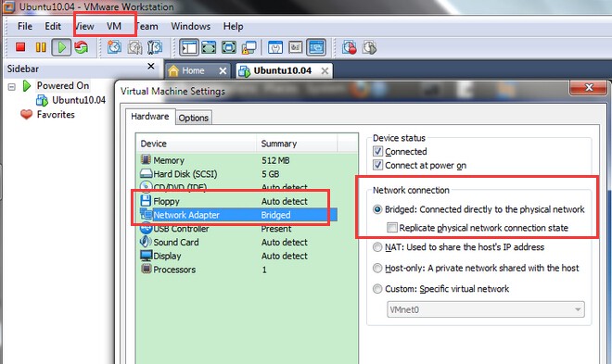Enter full screen mode toolbar icon
The image size is (612, 364).
point(229,47)
